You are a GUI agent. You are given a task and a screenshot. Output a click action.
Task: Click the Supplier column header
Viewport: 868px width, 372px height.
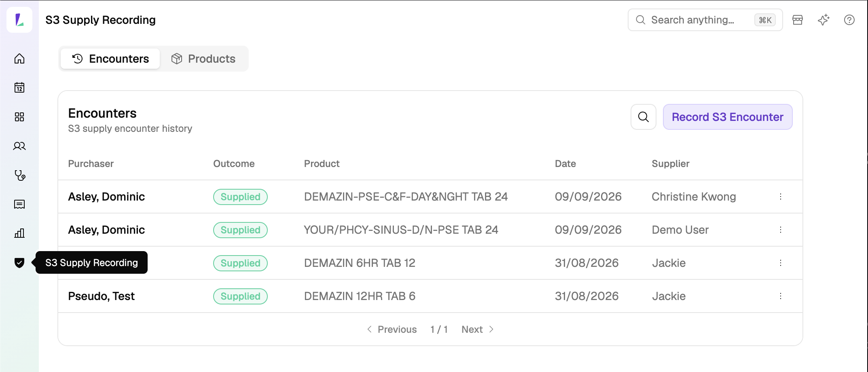(x=670, y=164)
